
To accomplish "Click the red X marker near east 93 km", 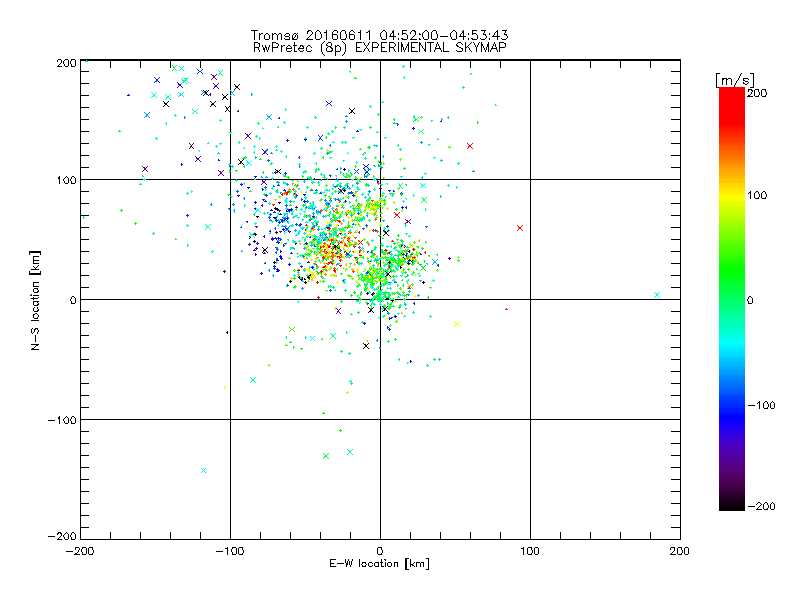I will click(520, 228).
